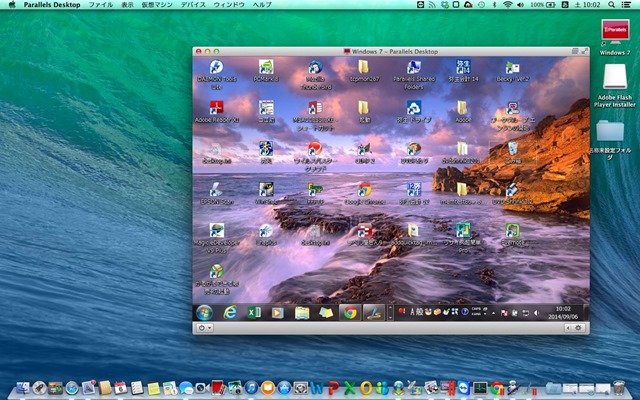
Task: Open Notification Center list icon
Action: pyautogui.click(x=625, y=4)
